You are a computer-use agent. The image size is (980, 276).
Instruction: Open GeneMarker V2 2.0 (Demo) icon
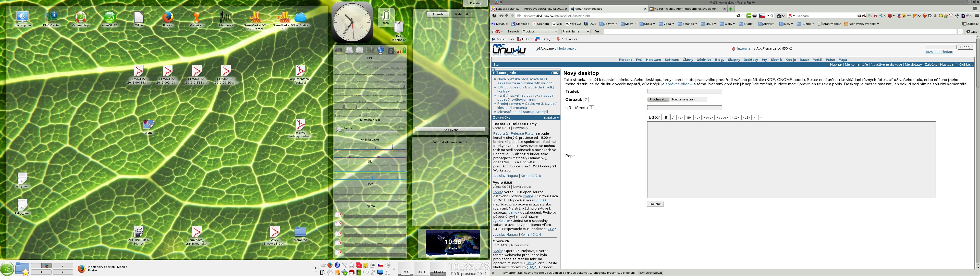point(255,21)
